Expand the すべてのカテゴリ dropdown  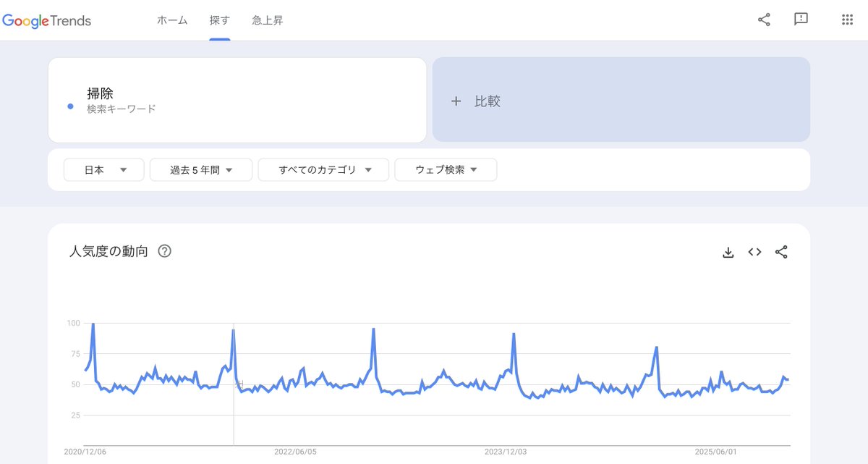(x=324, y=170)
